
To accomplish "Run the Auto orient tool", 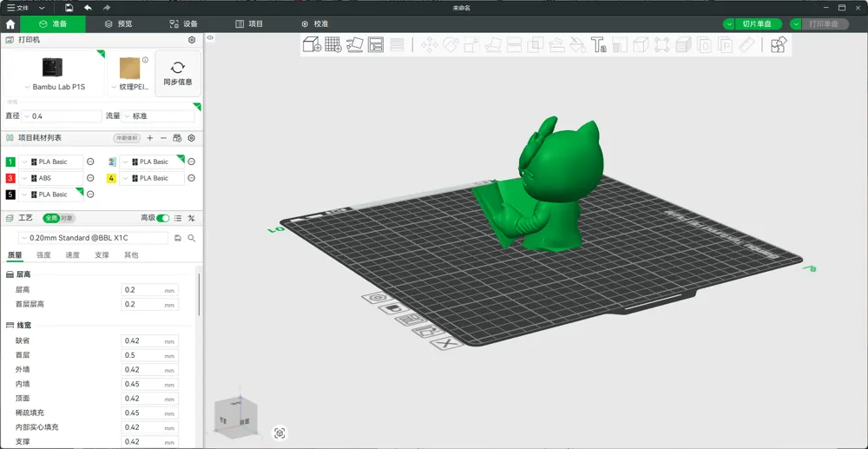I will click(354, 44).
